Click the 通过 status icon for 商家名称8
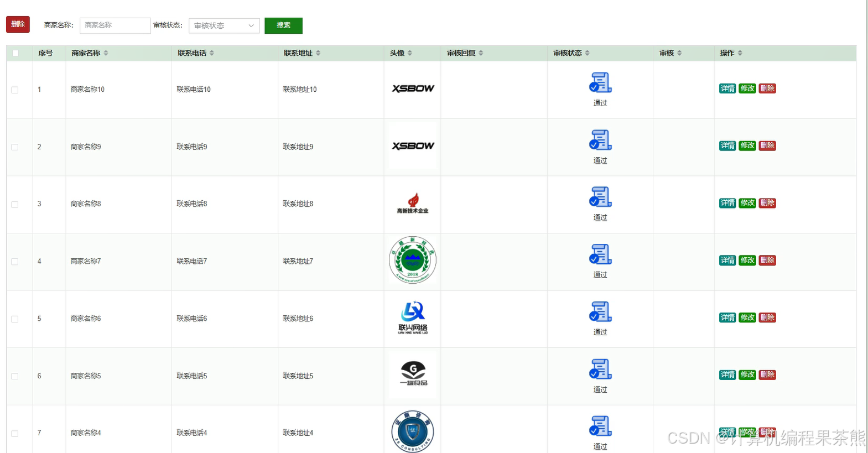 600,197
